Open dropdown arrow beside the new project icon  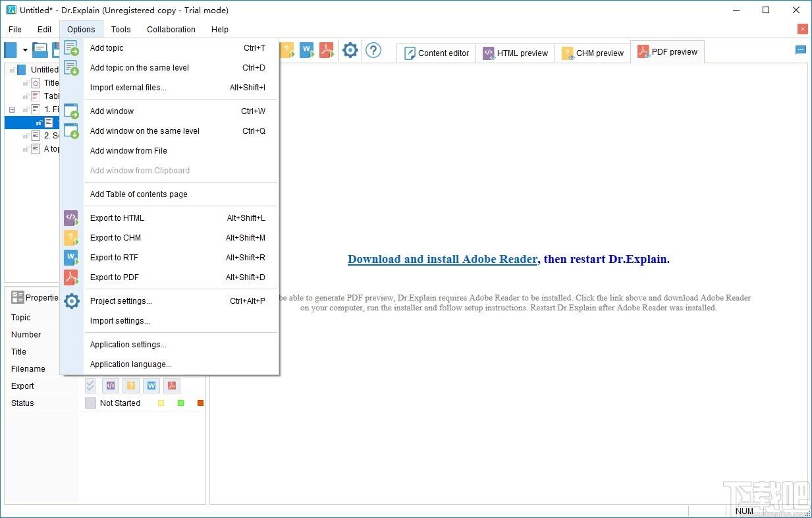click(x=25, y=50)
